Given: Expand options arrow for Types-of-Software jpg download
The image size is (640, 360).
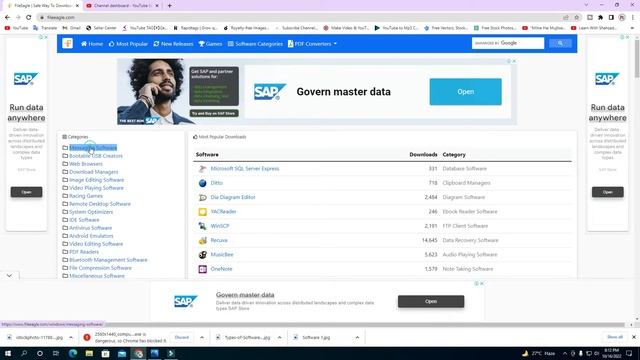Looking at the screenshot, I should coord(280,338).
